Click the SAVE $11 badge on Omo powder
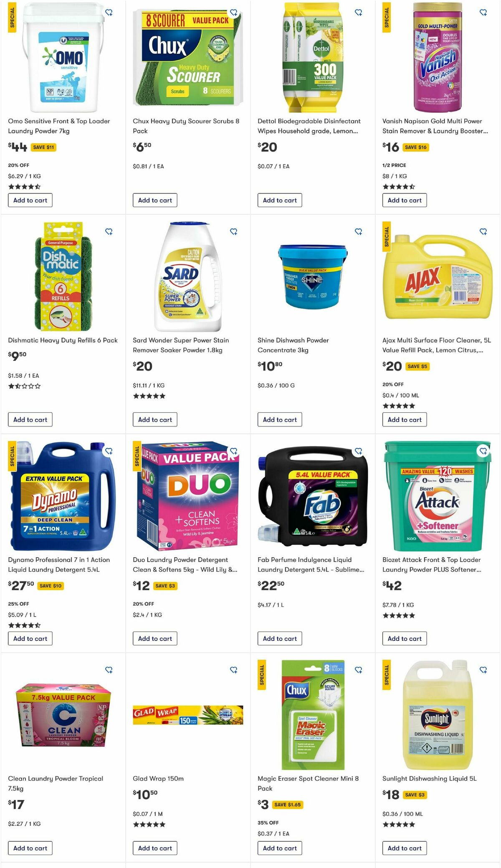Viewport: 501px width, 868px height. pos(43,147)
